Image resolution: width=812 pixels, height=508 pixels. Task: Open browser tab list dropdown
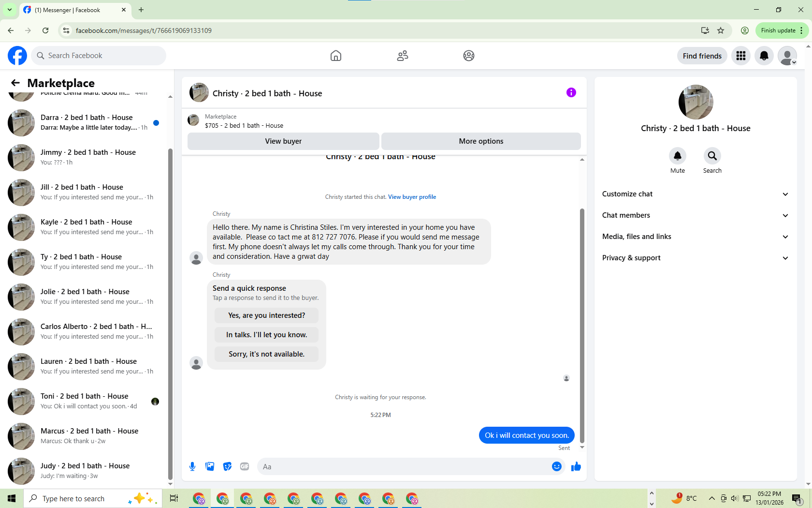click(x=9, y=10)
